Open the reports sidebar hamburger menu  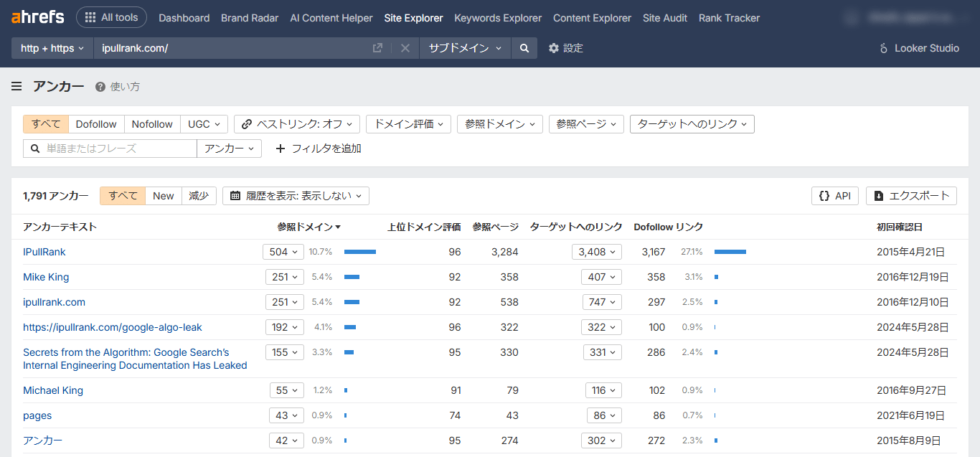[16, 85]
